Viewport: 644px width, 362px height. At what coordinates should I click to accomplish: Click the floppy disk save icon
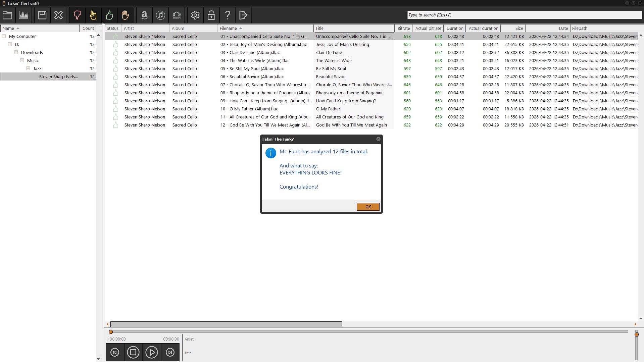click(42, 15)
